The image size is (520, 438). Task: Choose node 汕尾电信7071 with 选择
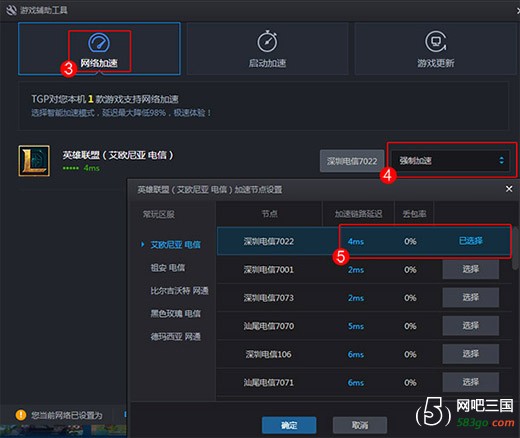coord(471,382)
